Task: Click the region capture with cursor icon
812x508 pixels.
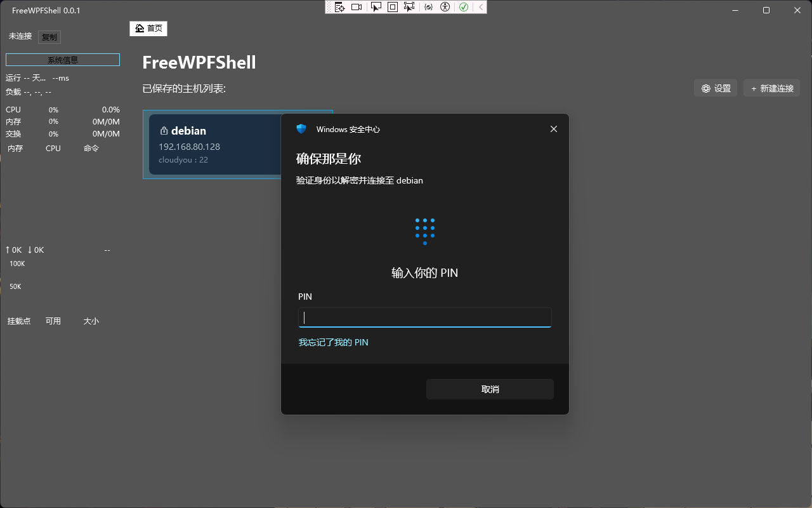Action: 410,7
